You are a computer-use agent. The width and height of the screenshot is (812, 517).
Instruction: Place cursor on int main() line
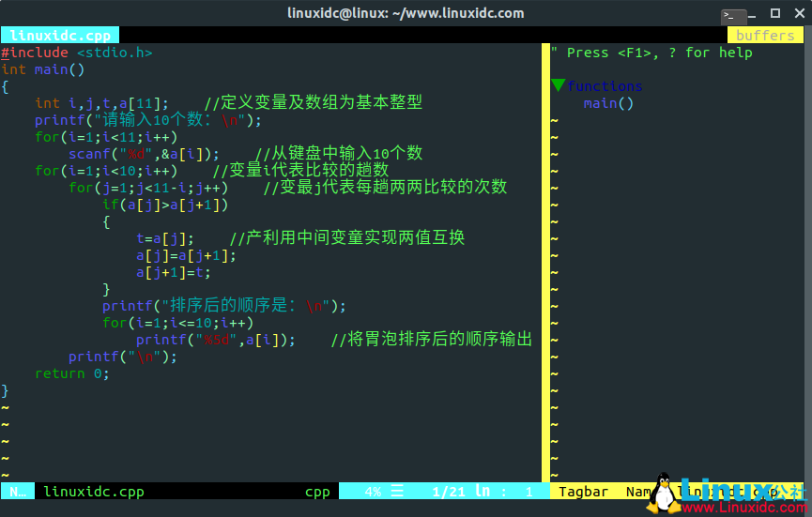pos(42,69)
